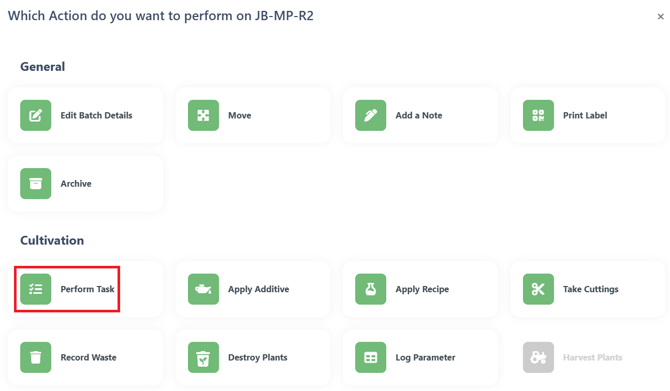
Task: Close the action selection dialog
Action: 661,17
